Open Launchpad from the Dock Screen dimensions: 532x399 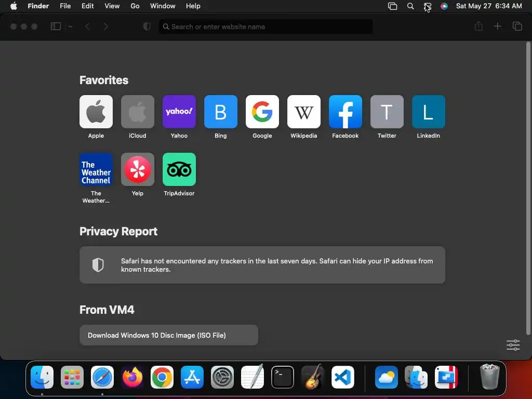(x=72, y=377)
